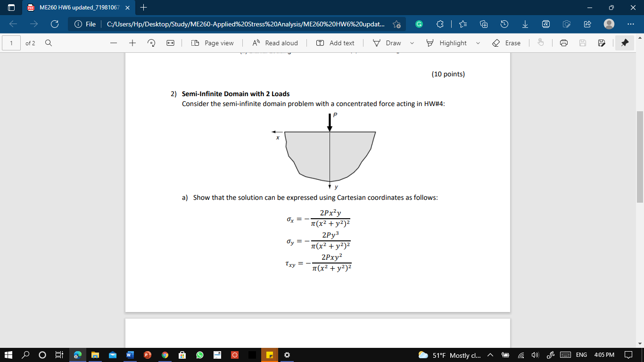Viewport: 644px width, 362px height.
Task: Click the Add text button
Action: point(336,43)
